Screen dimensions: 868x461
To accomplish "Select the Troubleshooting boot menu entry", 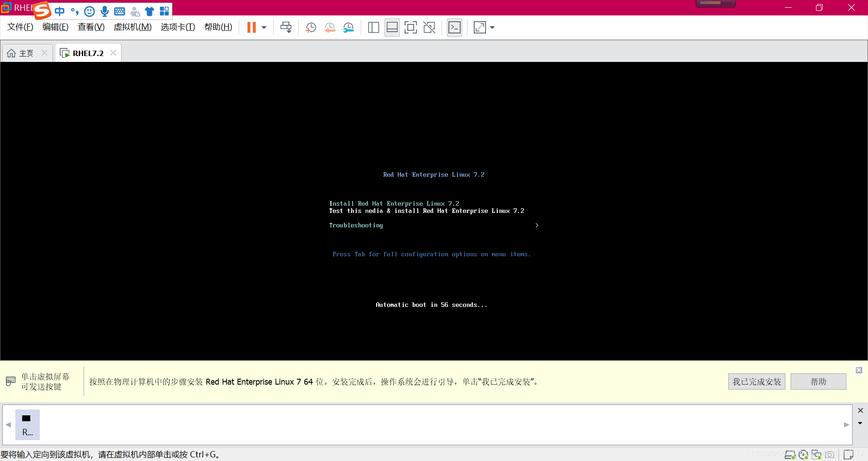I will [356, 226].
